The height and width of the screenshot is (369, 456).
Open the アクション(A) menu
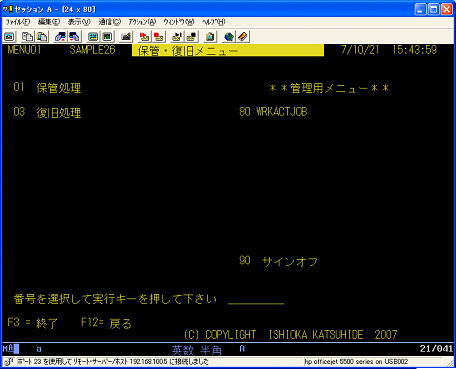click(x=142, y=22)
